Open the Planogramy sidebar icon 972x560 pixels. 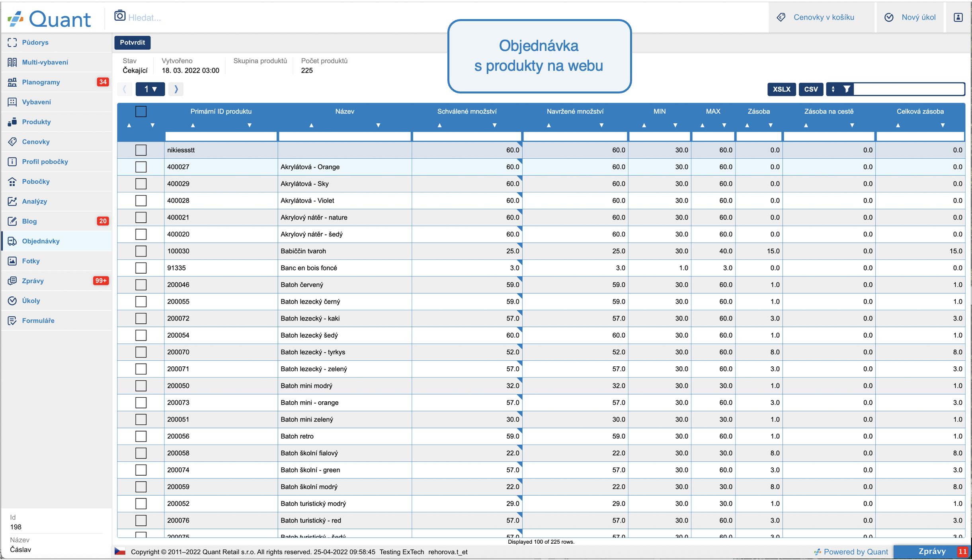12,82
